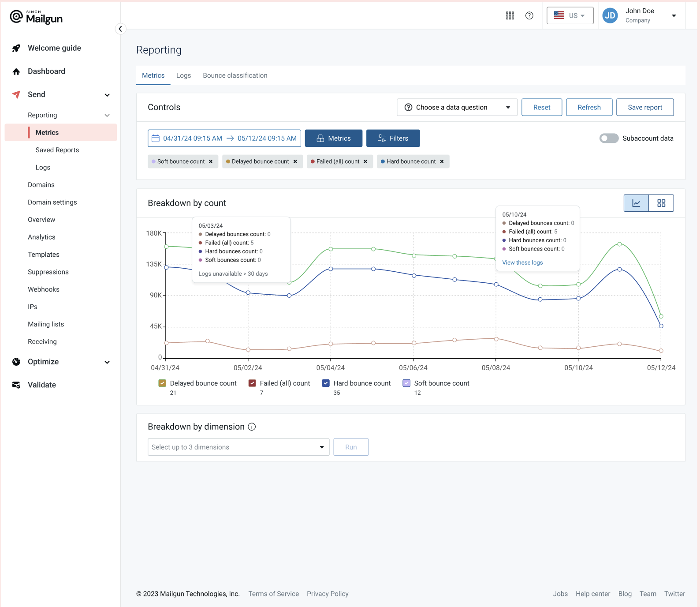This screenshot has width=700, height=607.
Task: Remove the Hard bounce count tag
Action: coord(442,162)
